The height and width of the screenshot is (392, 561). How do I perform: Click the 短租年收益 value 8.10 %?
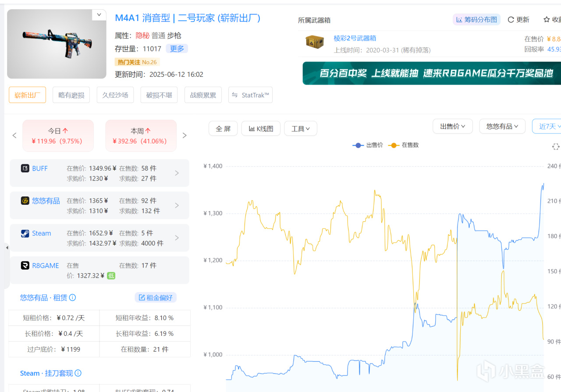164,318
